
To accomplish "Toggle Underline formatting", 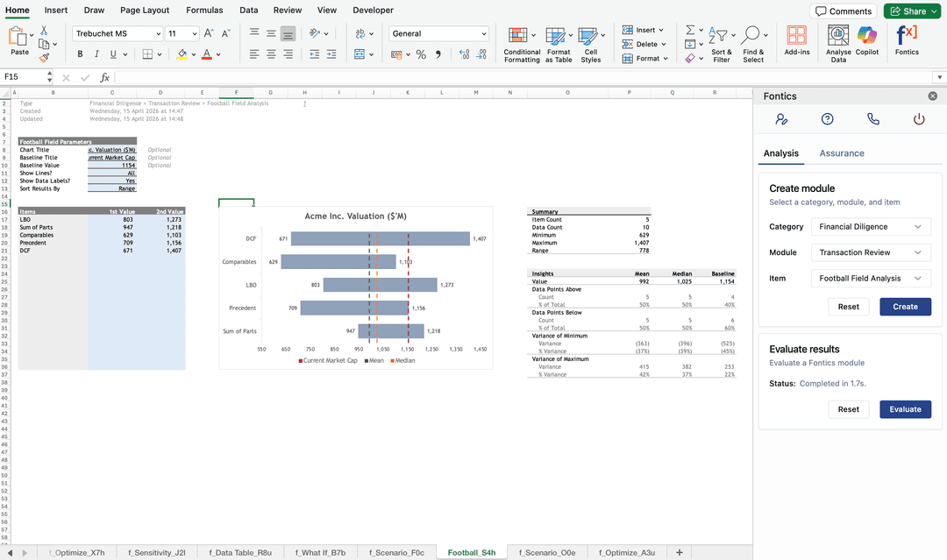I will coord(113,54).
